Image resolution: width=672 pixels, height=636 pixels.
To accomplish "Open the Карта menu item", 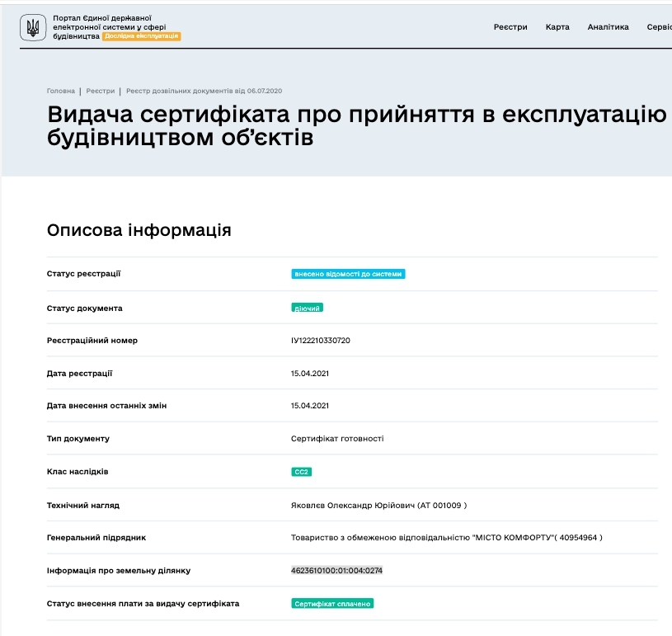I will coord(557,27).
